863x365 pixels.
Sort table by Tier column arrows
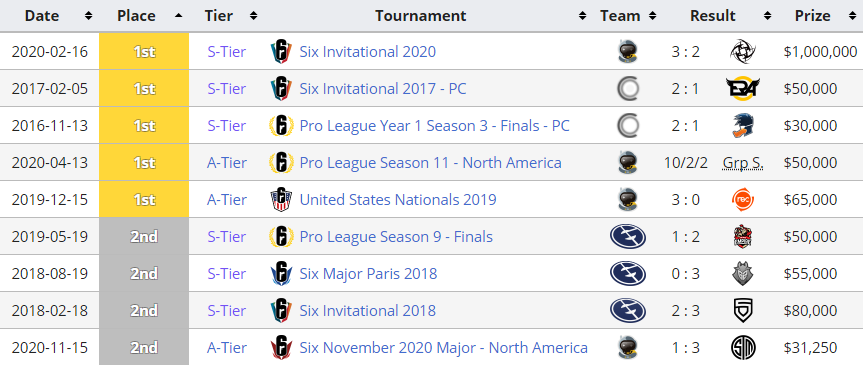point(253,16)
